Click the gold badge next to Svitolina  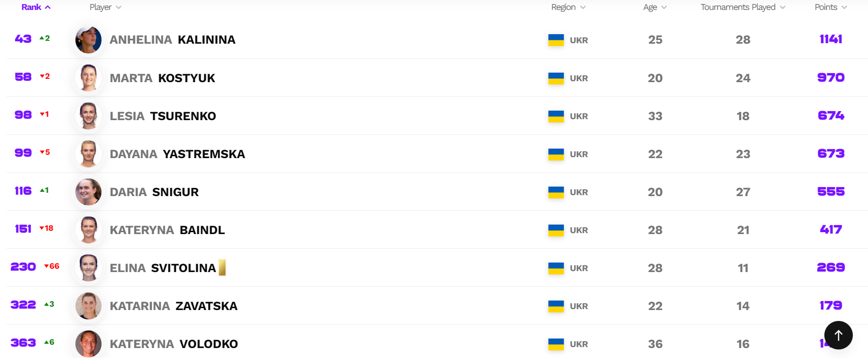[x=222, y=268]
